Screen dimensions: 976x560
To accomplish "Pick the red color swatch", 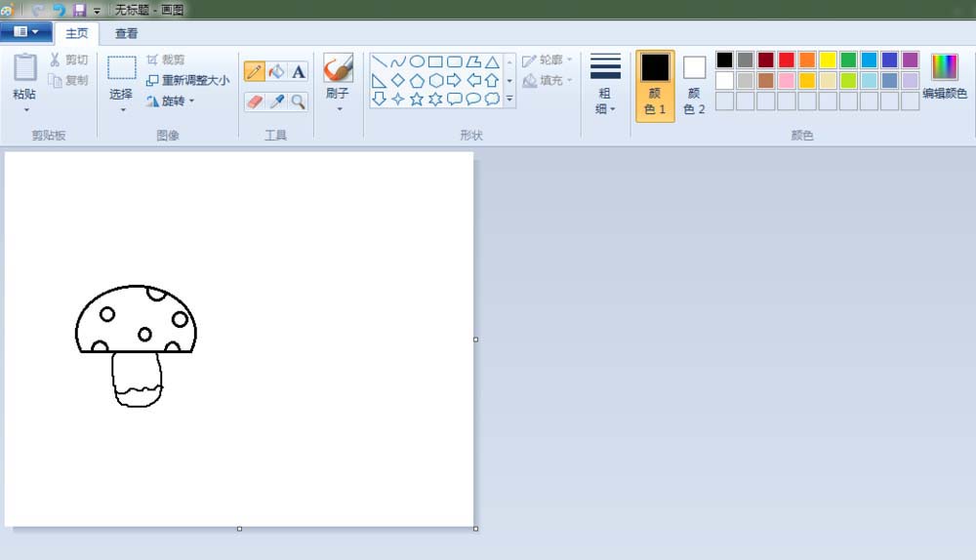I will click(786, 60).
